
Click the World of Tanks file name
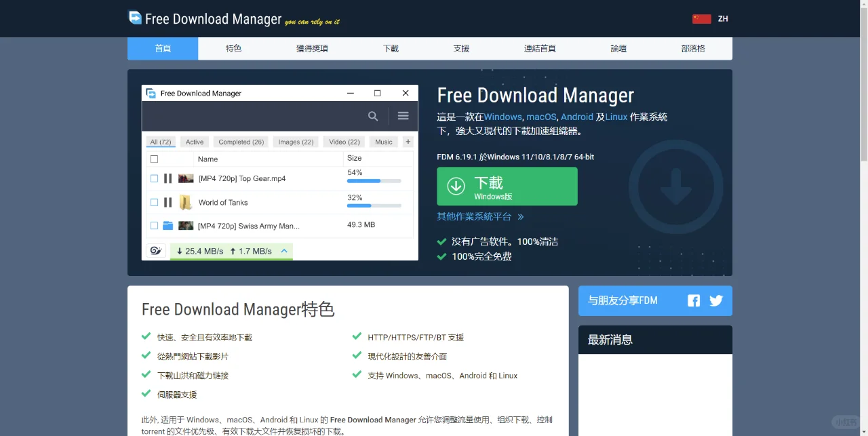point(223,202)
